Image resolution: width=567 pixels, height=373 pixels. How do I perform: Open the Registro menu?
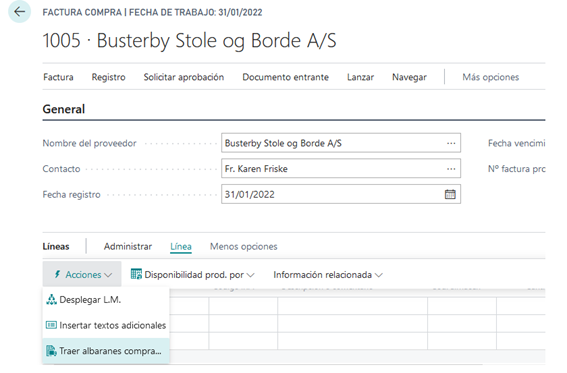click(x=108, y=77)
